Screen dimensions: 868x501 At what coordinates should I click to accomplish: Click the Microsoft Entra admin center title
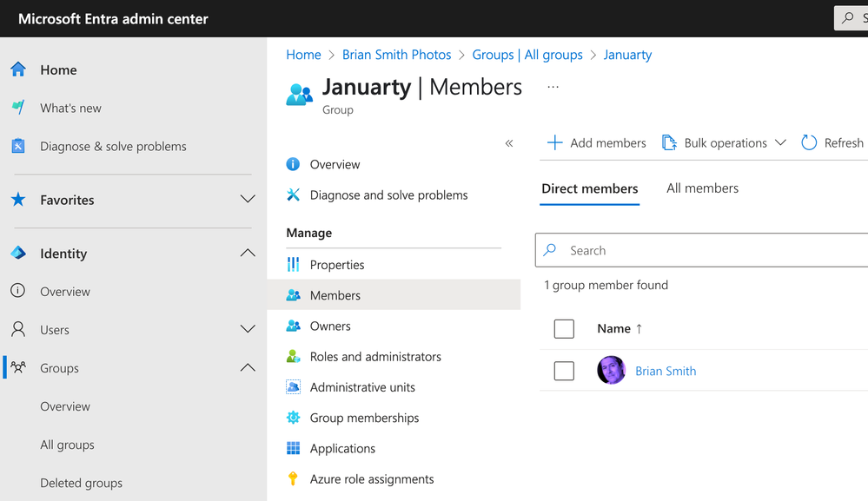[113, 19]
